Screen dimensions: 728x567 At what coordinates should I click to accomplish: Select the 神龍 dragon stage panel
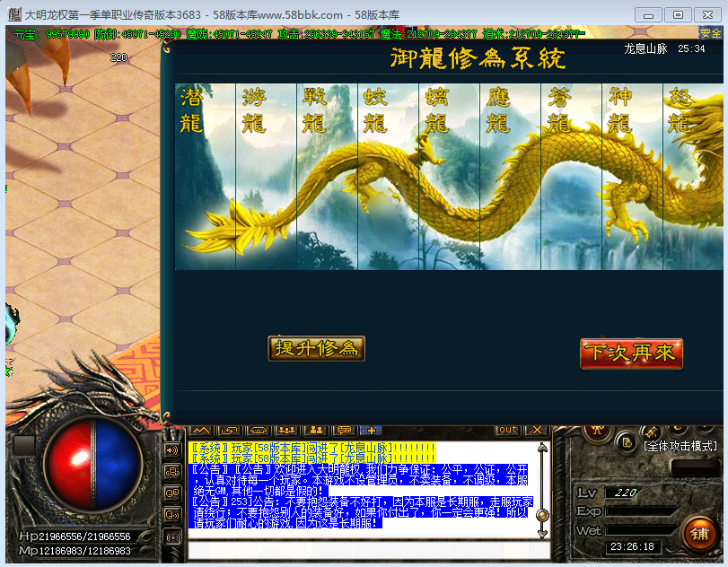pyautogui.click(x=632, y=177)
